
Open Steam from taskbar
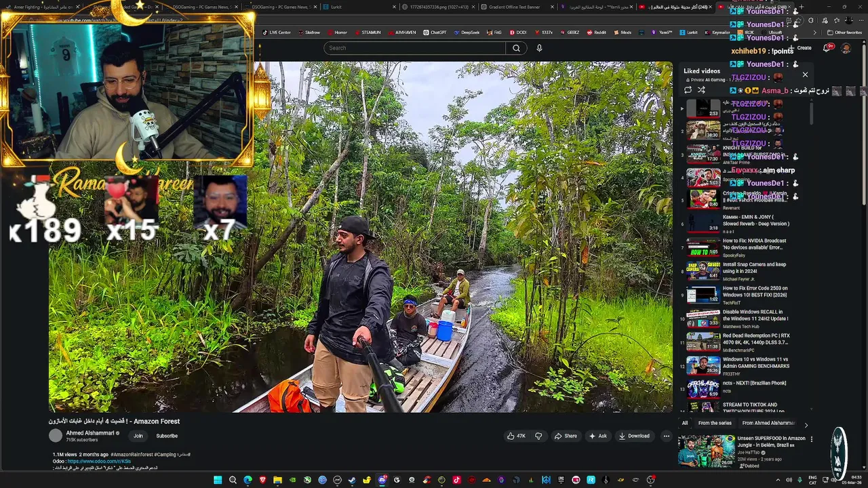(x=352, y=480)
